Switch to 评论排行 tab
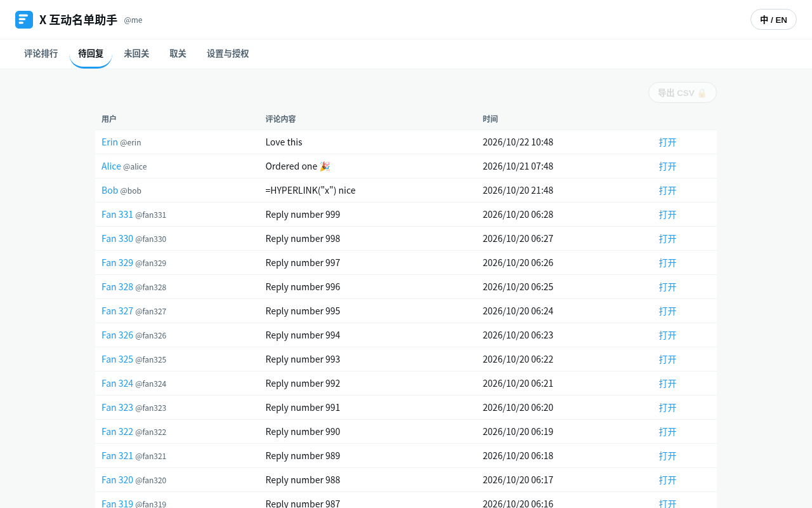This screenshot has width=812, height=508. click(41, 54)
